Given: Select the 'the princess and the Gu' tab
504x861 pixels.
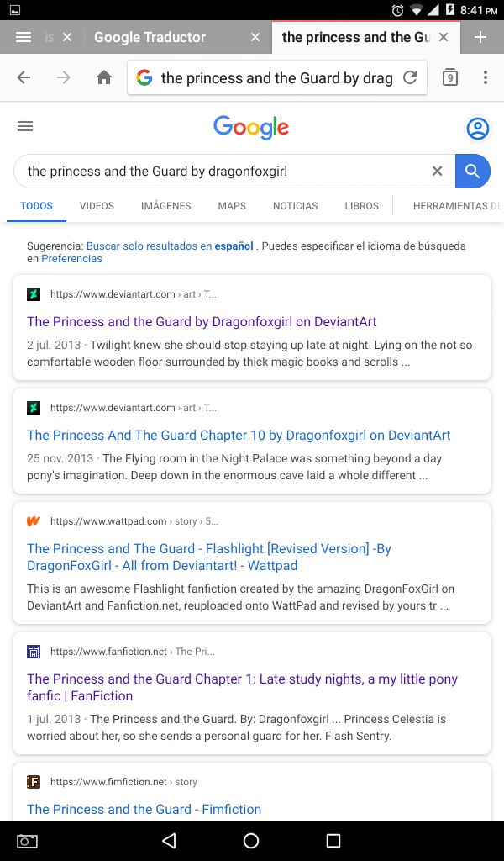Looking at the screenshot, I should click(x=356, y=37).
